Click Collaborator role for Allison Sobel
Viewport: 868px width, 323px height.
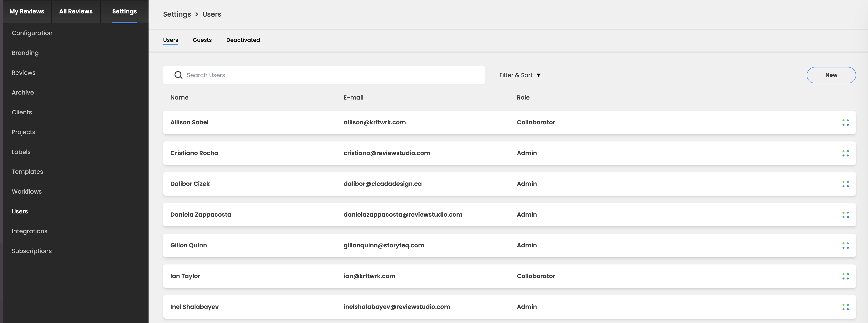(x=536, y=122)
